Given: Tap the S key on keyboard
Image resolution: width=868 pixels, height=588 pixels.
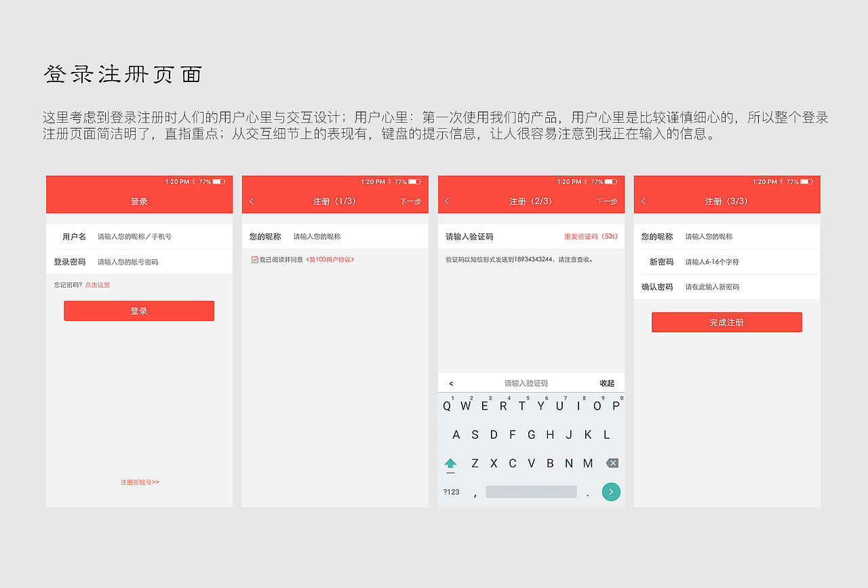Looking at the screenshot, I should pos(475,435).
